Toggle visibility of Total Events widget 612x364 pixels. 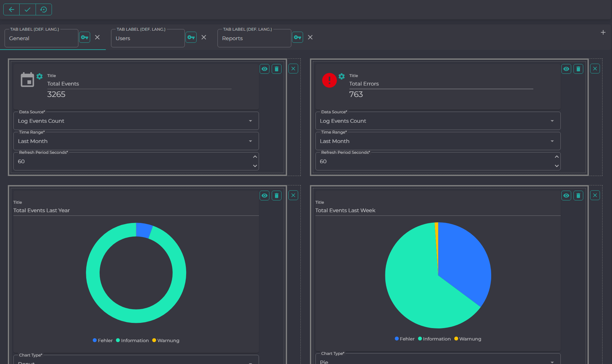click(265, 69)
